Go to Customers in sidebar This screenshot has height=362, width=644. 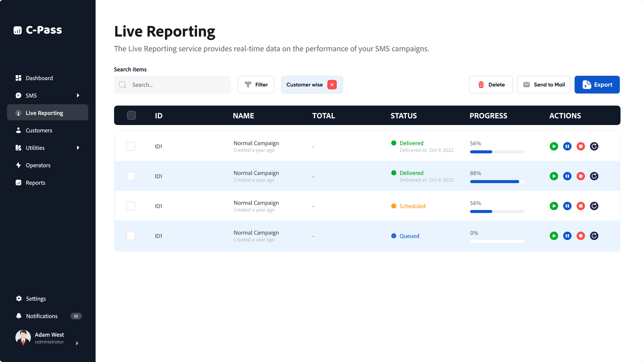point(39,130)
